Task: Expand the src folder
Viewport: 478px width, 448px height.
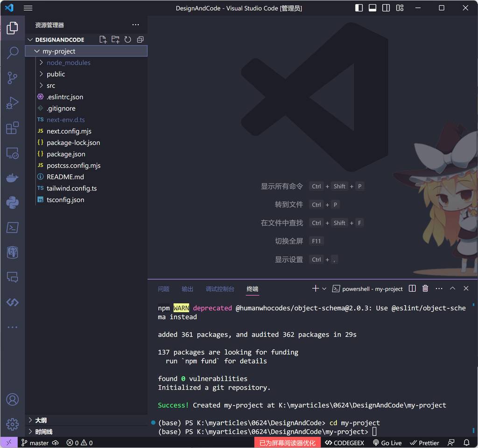Action: pos(51,85)
